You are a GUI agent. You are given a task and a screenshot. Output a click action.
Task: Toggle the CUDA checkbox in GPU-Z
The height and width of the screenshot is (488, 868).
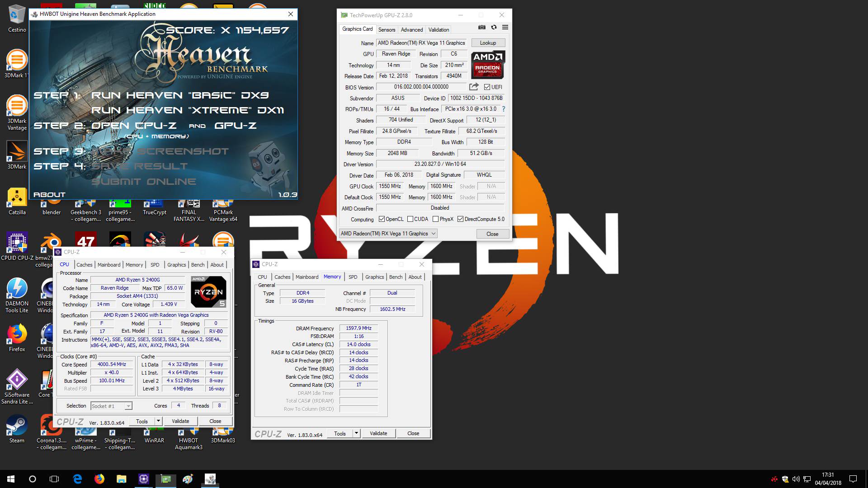click(410, 219)
